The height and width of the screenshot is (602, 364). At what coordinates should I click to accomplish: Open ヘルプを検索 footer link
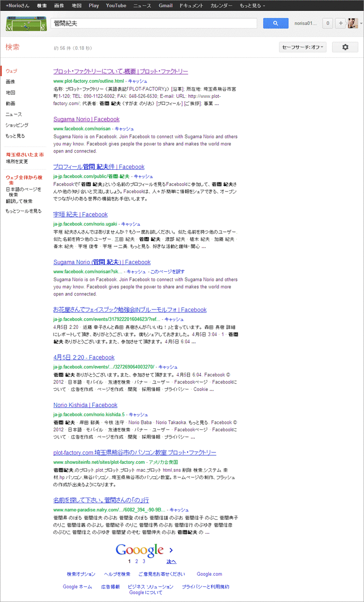pyautogui.click(x=117, y=574)
